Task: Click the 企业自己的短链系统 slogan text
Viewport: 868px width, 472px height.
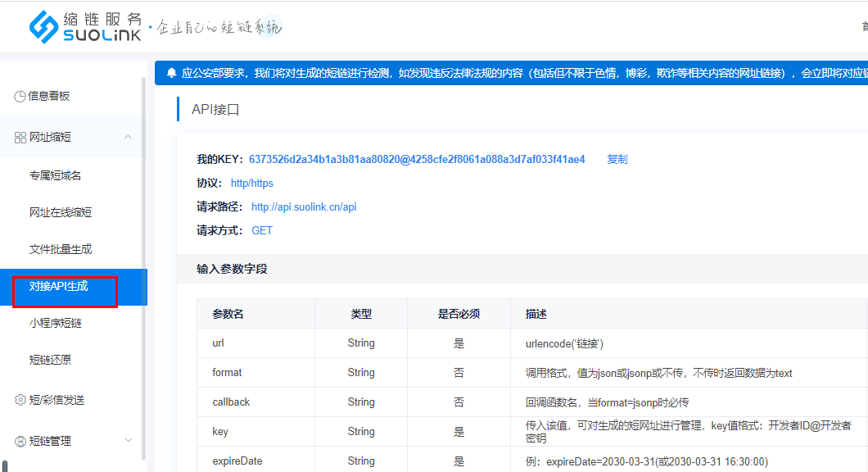Action: coord(219,26)
